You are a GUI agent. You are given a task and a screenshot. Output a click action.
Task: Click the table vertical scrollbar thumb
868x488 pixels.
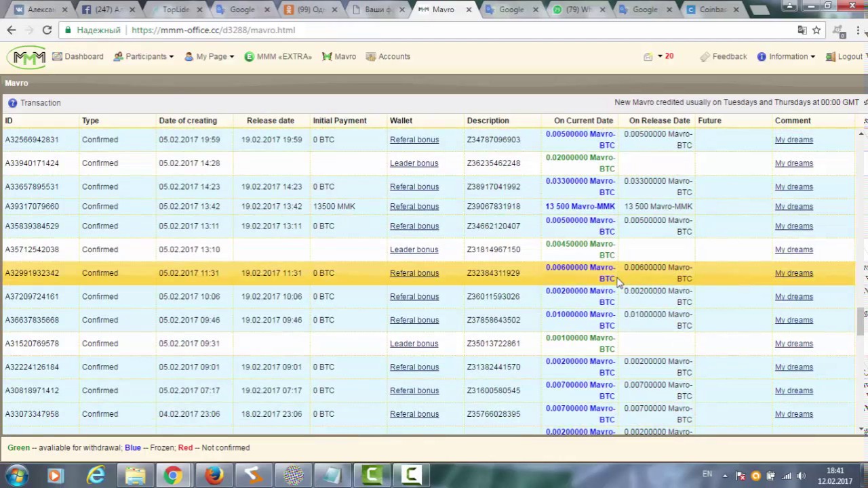pyautogui.click(x=861, y=321)
